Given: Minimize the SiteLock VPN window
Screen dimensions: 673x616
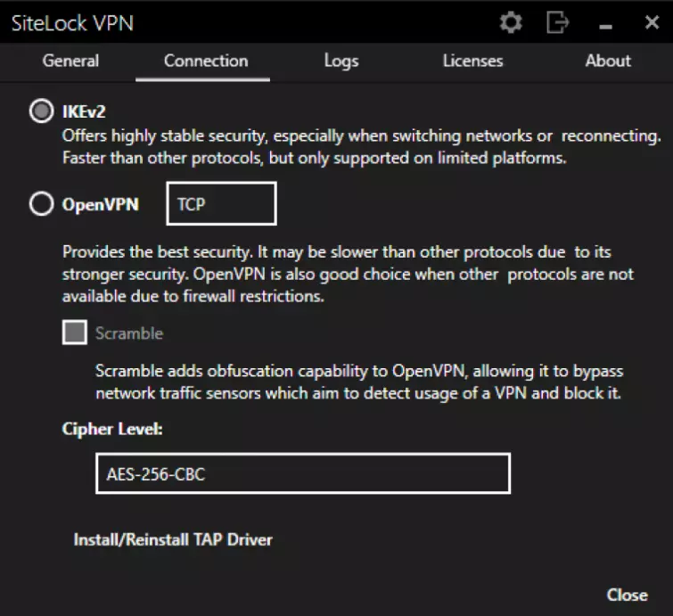Looking at the screenshot, I should pyautogui.click(x=607, y=25).
